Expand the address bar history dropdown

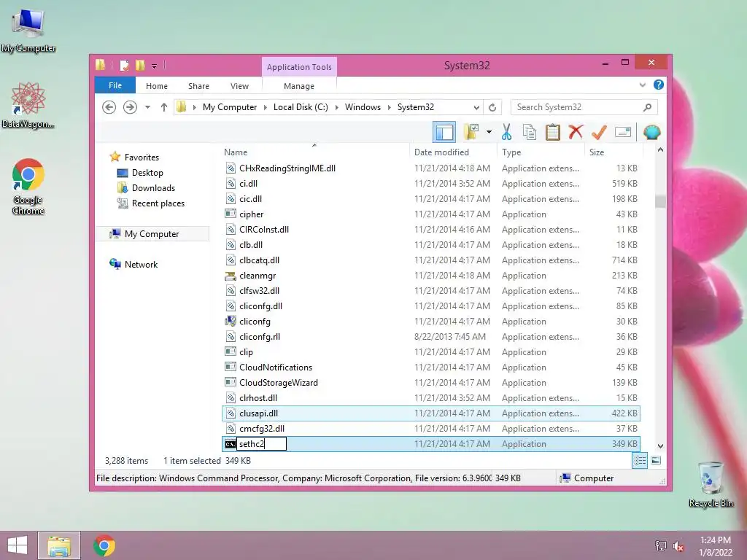(476, 108)
